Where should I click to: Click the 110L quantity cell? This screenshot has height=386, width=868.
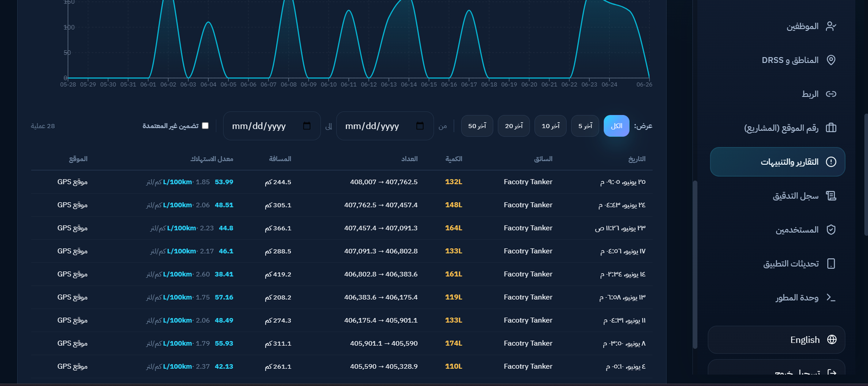tap(454, 366)
